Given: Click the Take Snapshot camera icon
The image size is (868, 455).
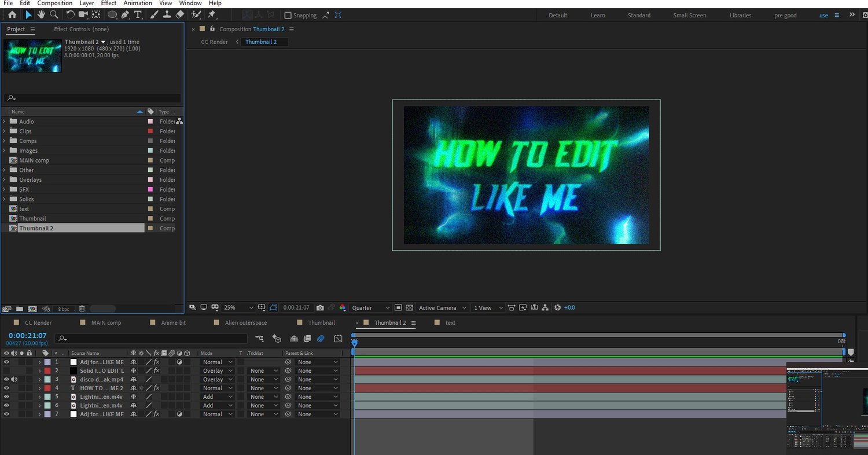Looking at the screenshot, I should coord(320,308).
